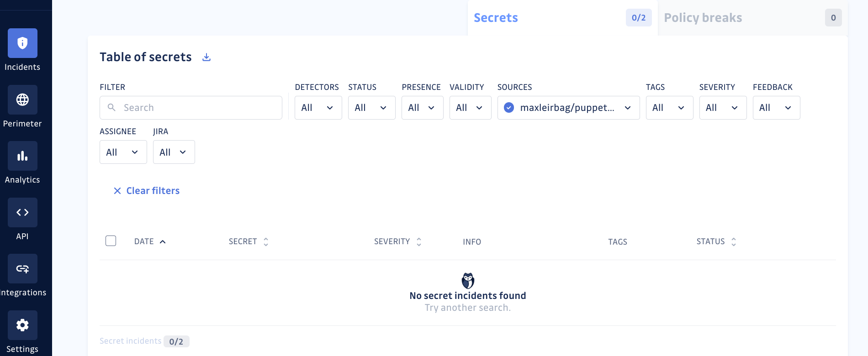Toggle the select-all rows checkbox
The image size is (868, 356).
[x=111, y=241]
